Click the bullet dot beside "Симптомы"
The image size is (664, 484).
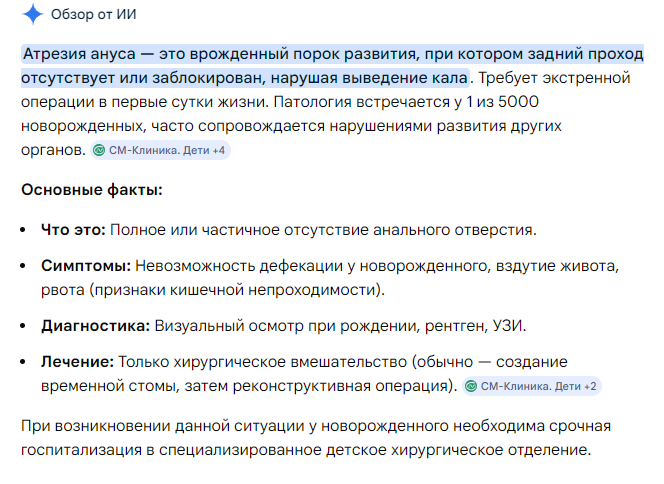pos(26,267)
